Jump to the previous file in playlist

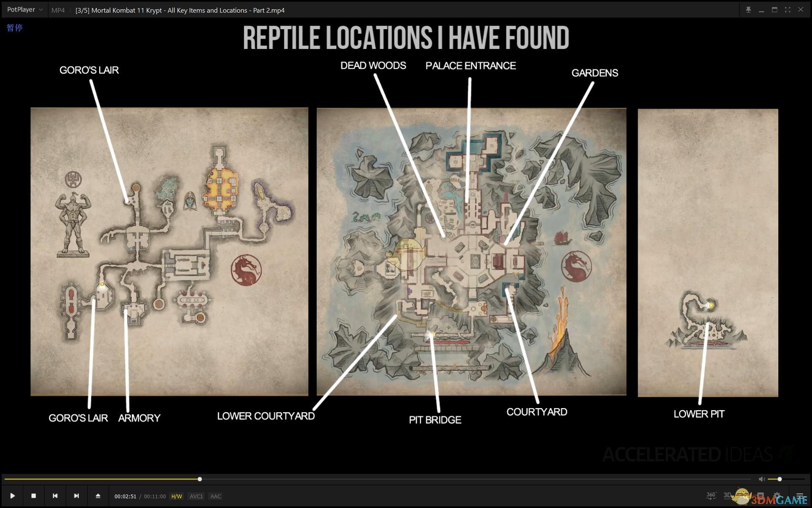point(55,496)
